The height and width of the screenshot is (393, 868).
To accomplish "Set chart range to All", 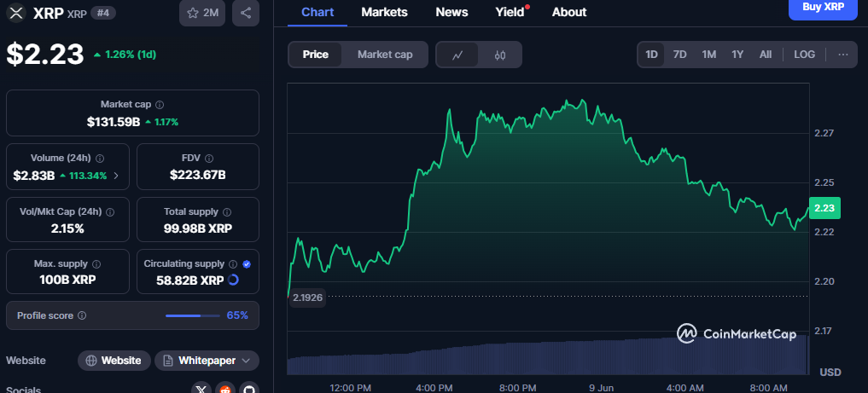I will pyautogui.click(x=766, y=55).
